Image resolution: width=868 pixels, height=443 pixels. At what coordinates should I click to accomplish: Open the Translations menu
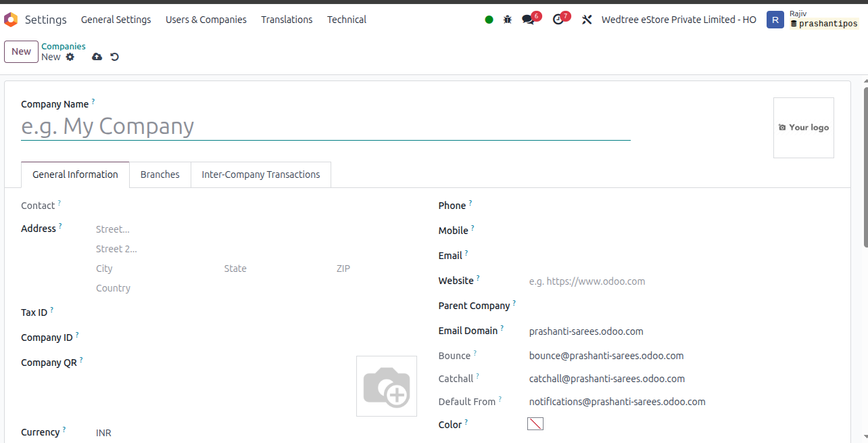287,20
